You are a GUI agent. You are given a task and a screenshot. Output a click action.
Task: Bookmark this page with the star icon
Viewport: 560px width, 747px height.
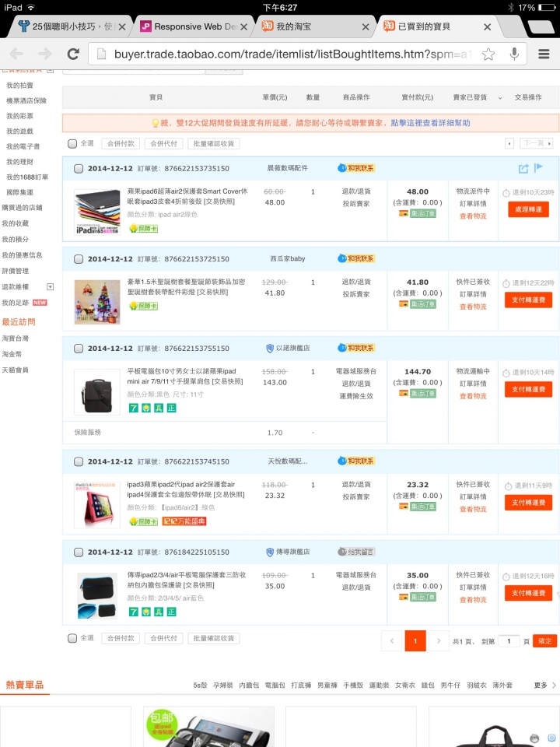pos(488,54)
